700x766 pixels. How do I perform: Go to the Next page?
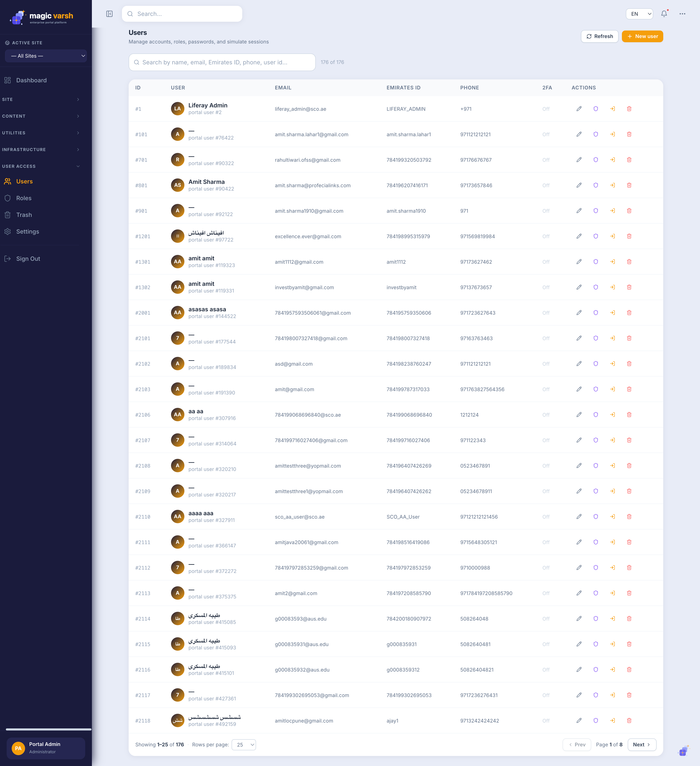(642, 744)
